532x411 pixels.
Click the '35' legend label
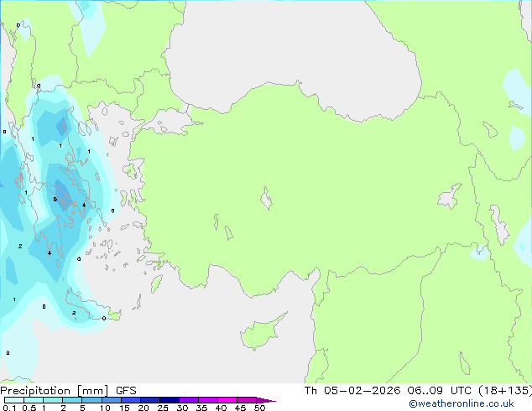click(x=201, y=408)
